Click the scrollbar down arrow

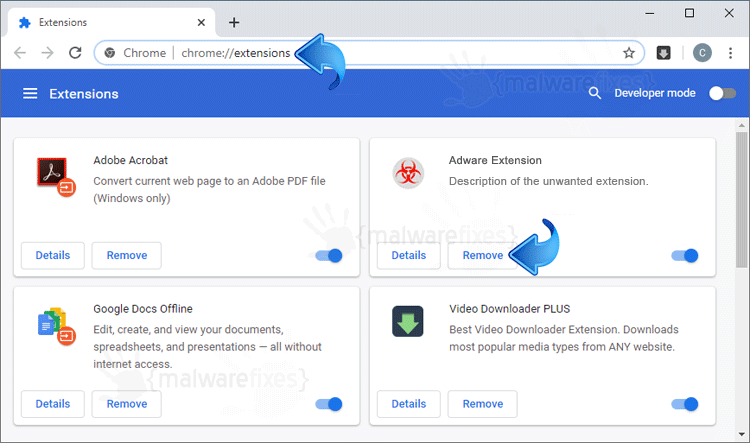741,434
